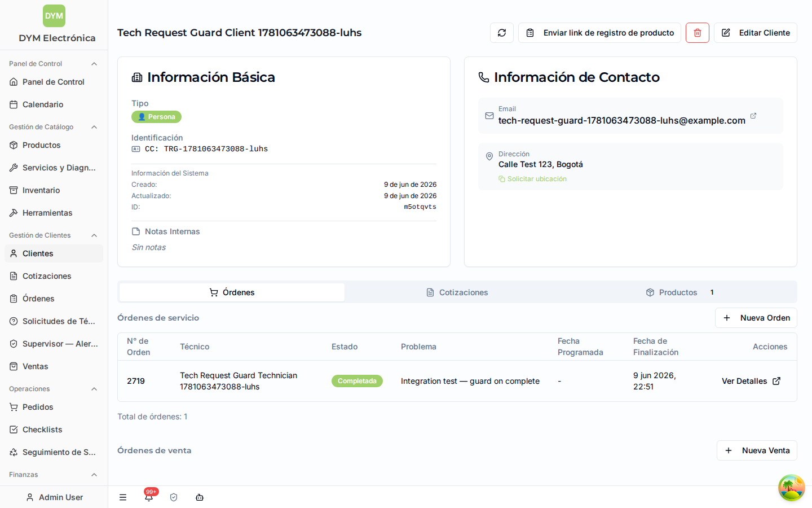Image resolution: width=812 pixels, height=508 pixels.
Task: Click the Nueva Orden button
Action: pyautogui.click(x=756, y=318)
